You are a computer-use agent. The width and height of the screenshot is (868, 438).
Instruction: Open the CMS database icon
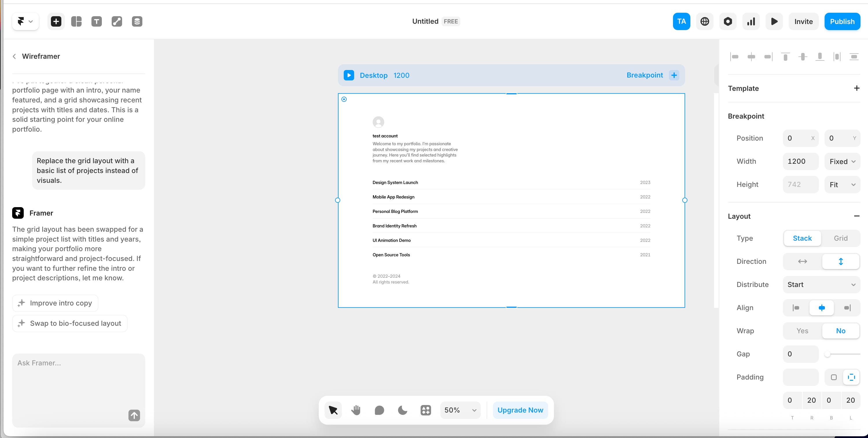coord(137,22)
